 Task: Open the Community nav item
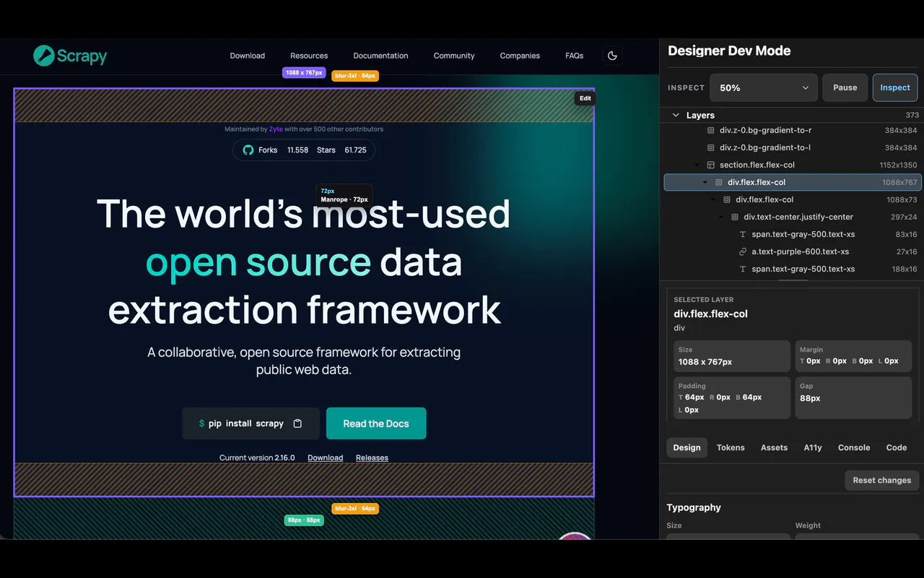[454, 56]
